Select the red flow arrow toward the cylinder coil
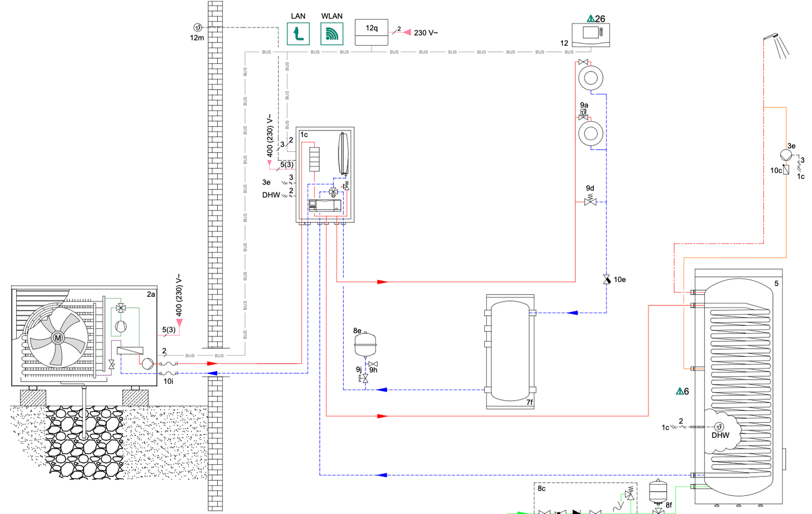 click(x=382, y=416)
